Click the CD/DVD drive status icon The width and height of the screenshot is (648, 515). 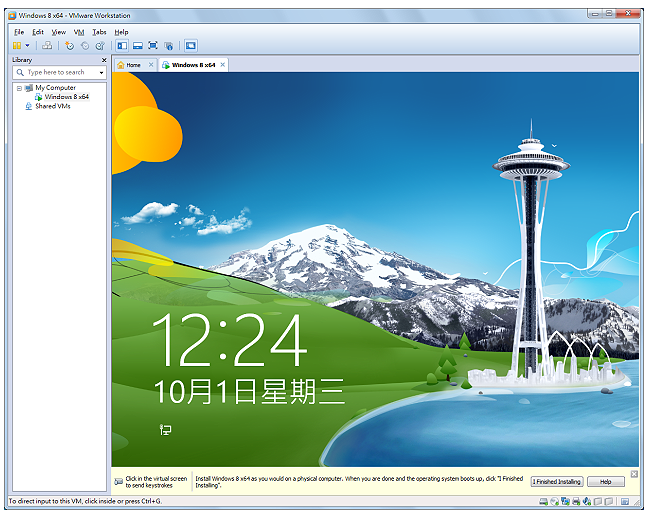click(x=555, y=502)
